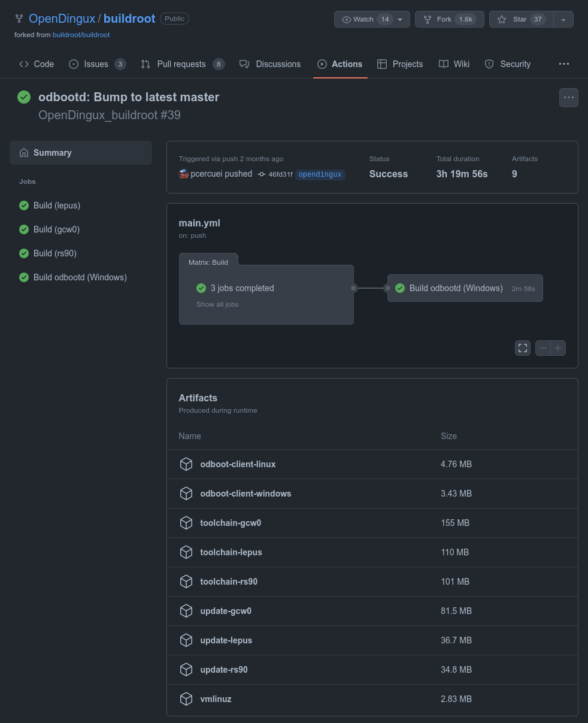Click the fork icon beside the repository title
The width and height of the screenshot is (588, 723).
click(x=19, y=19)
